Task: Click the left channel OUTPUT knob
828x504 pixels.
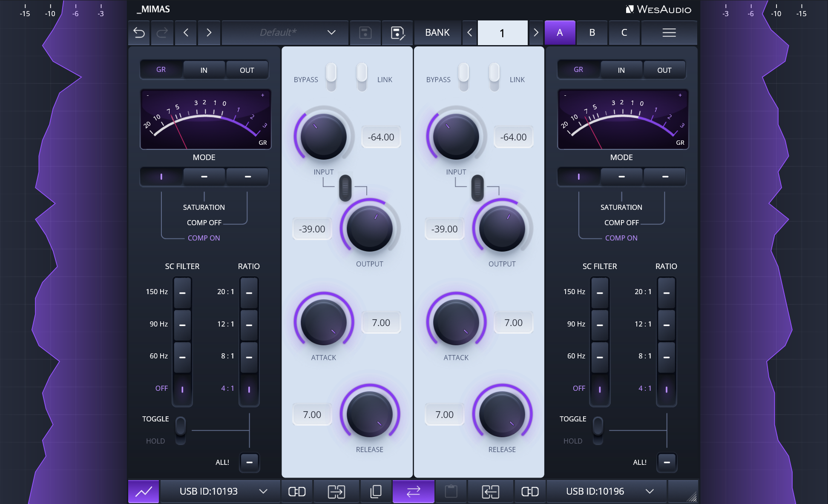Action: 370,229
